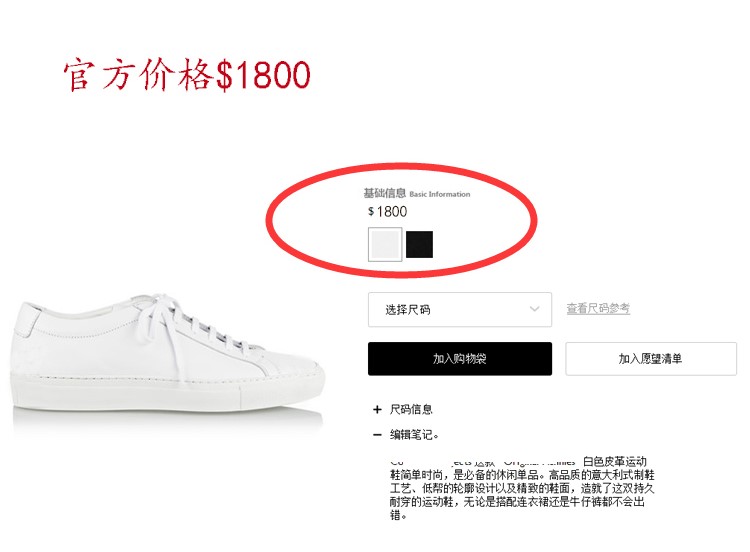This screenshot has width=750, height=552.
Task: Click the chevron arrow in size selector
Action: [534, 309]
